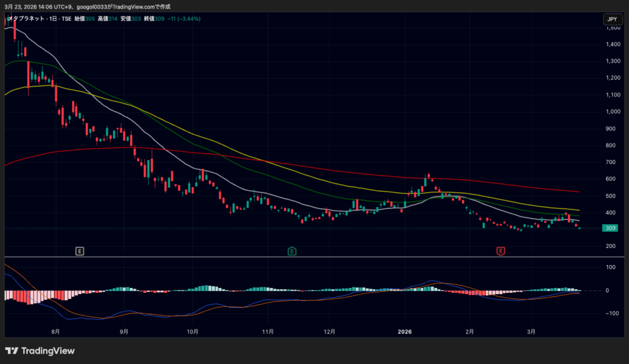Click the green earnings E marker
The height and width of the screenshot is (364, 629).
tap(292, 250)
